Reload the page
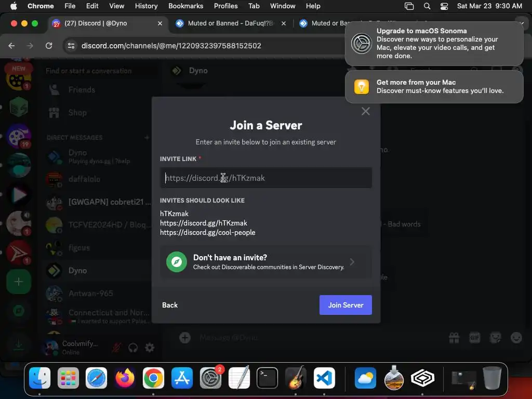 pyautogui.click(x=49, y=46)
